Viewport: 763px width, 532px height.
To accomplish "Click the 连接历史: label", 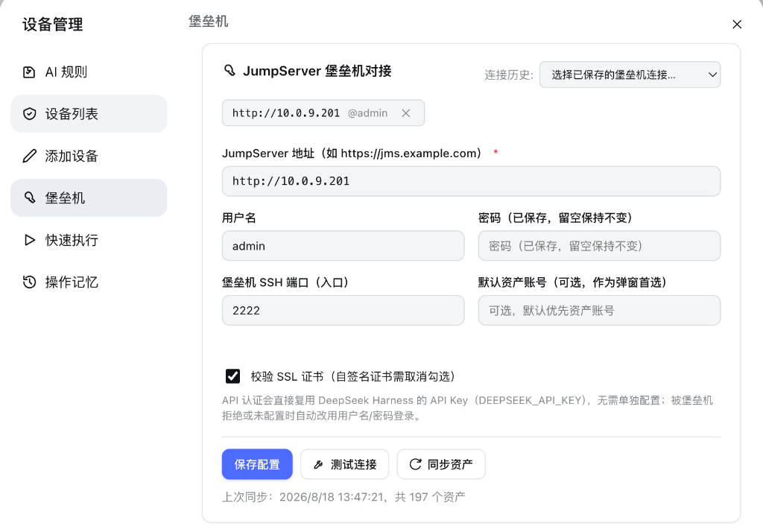I will click(x=509, y=75).
